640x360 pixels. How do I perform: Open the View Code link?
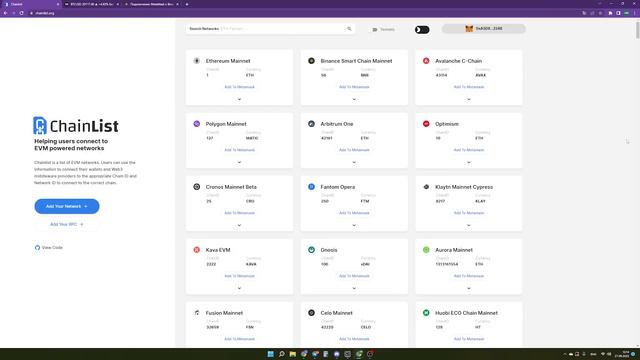tap(49, 247)
